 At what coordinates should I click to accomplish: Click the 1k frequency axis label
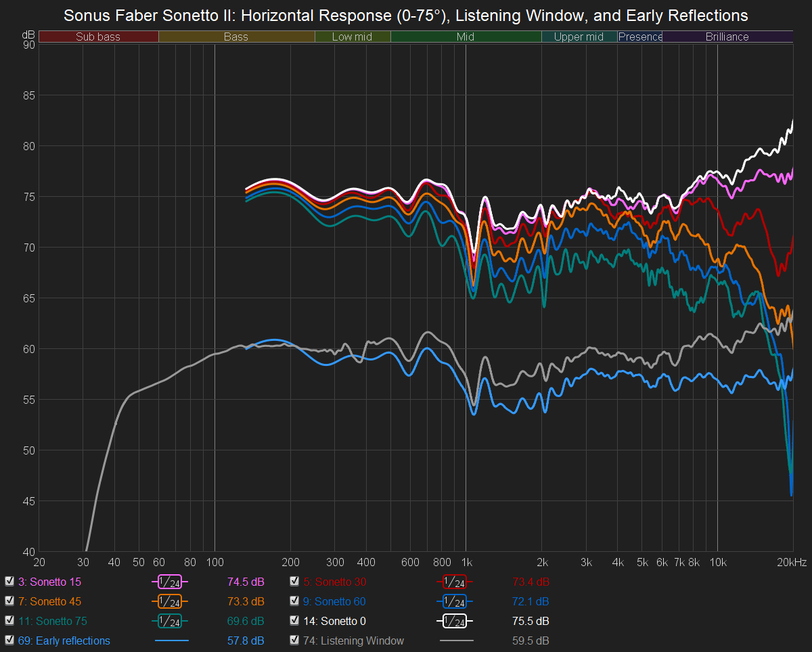click(x=466, y=562)
